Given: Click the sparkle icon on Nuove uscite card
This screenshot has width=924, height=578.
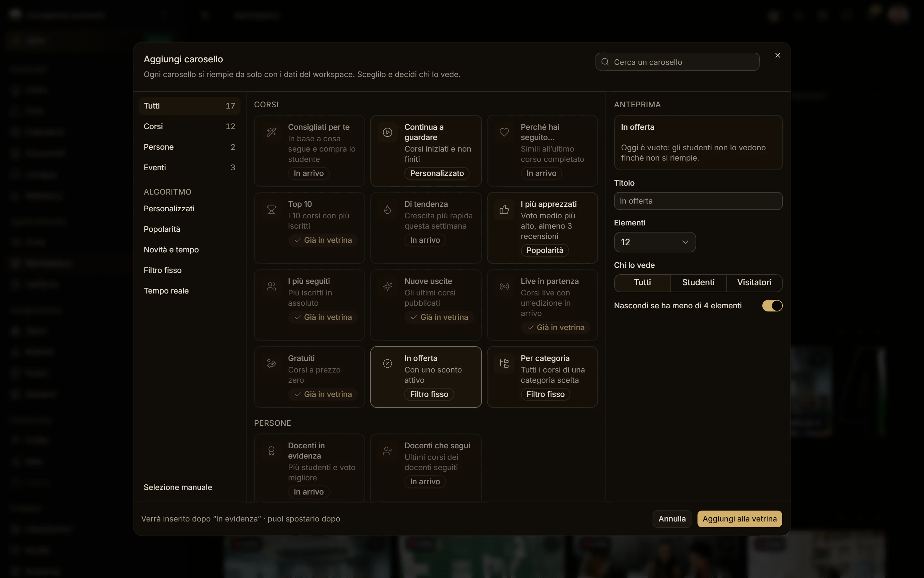Looking at the screenshot, I should (x=388, y=286).
